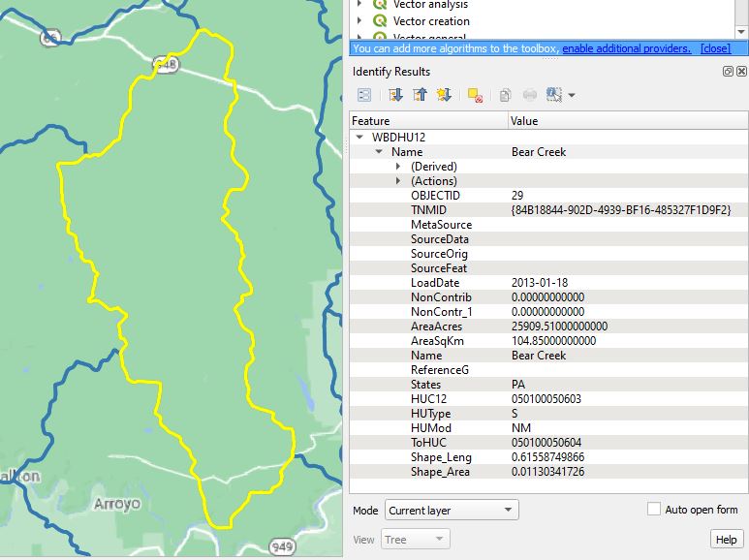The height and width of the screenshot is (560, 749).
Task: Float the Identify Results panel
Action: coord(728,71)
